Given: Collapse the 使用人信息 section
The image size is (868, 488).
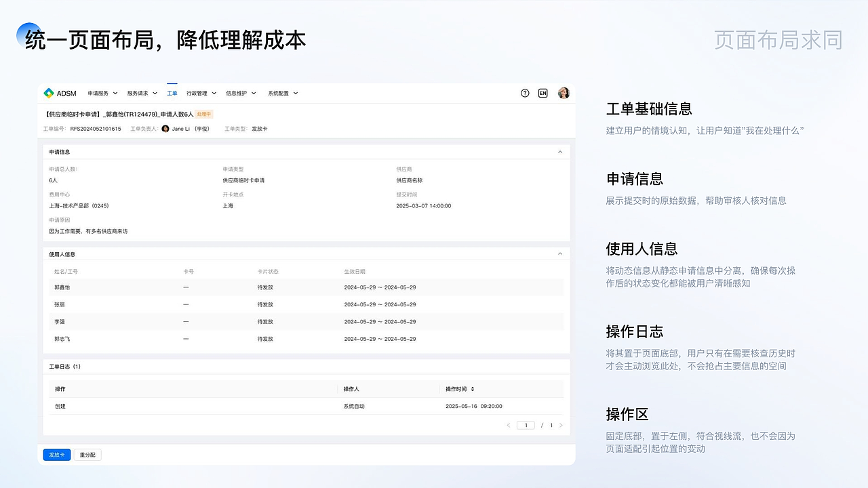Looking at the screenshot, I should point(559,253).
